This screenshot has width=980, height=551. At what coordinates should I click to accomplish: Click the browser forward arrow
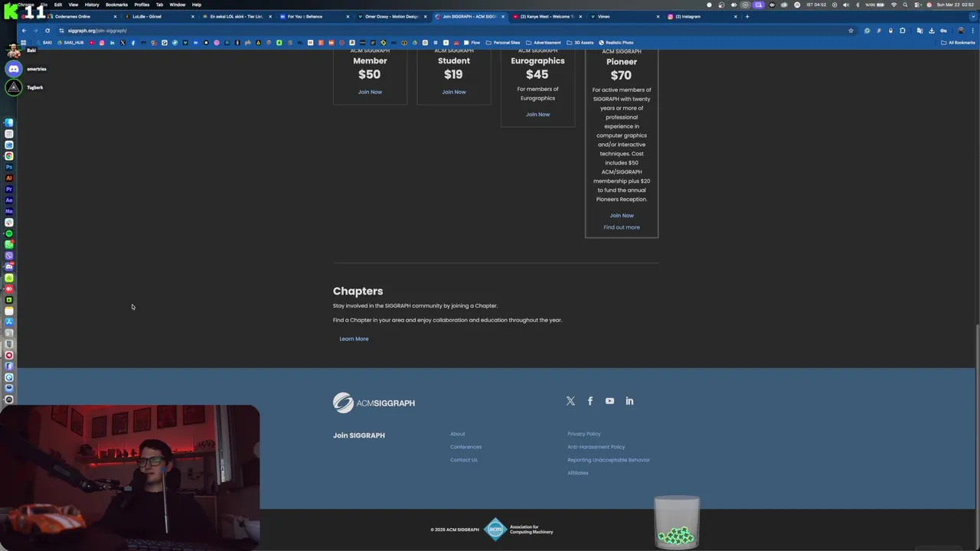(35, 31)
